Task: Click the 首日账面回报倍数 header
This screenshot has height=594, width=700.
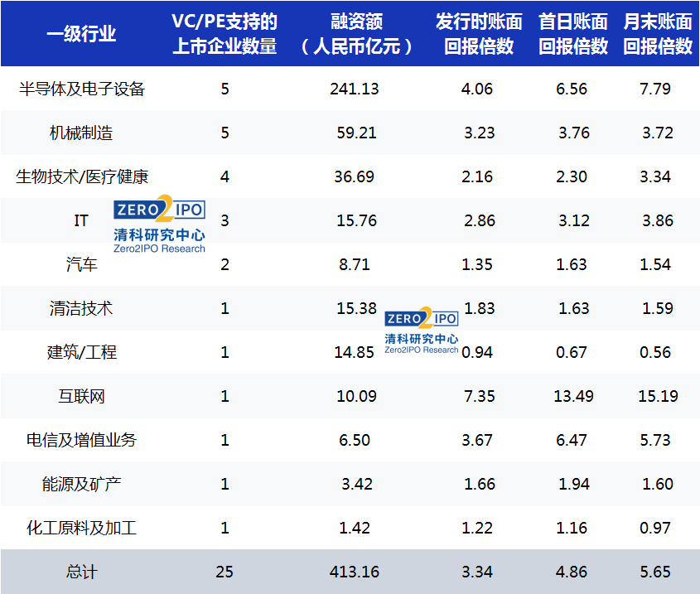Action: 573,34
